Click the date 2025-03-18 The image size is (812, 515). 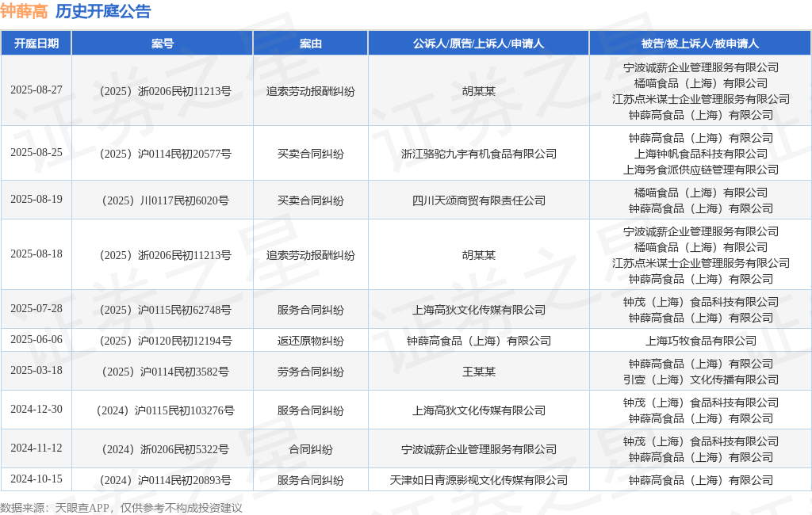(36, 371)
